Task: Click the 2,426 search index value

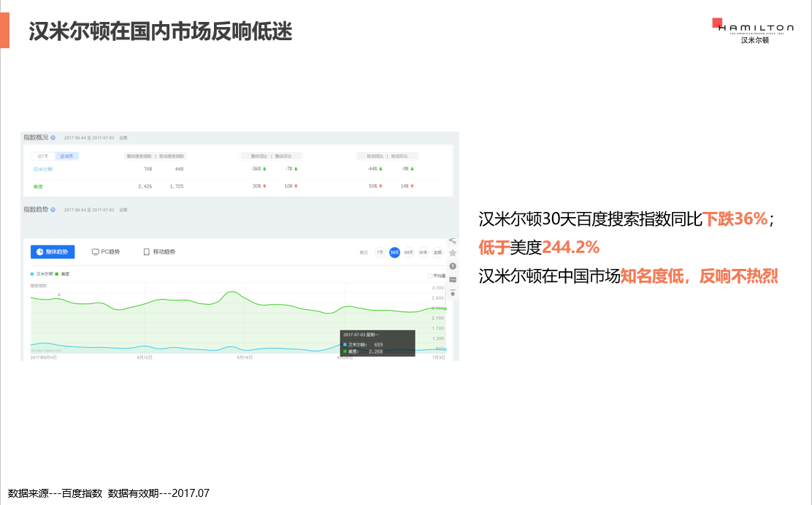Action: tap(145, 186)
